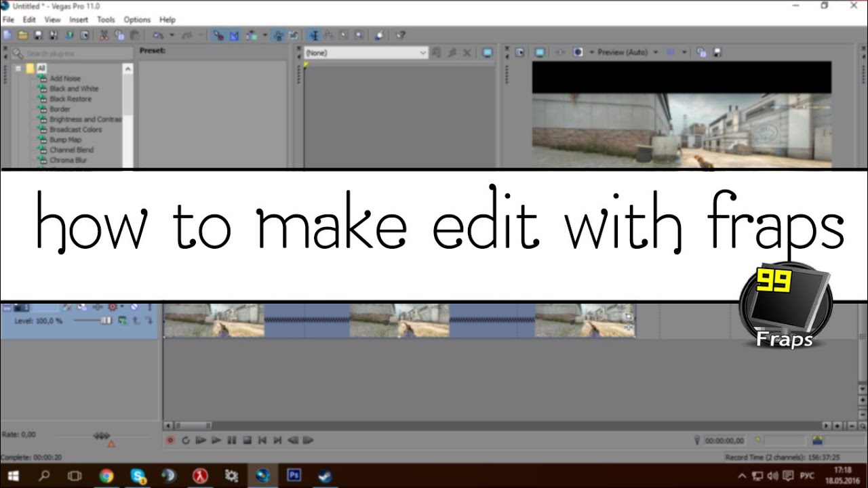
Task: Click the Open folder toolbar icon
Action: [x=22, y=35]
